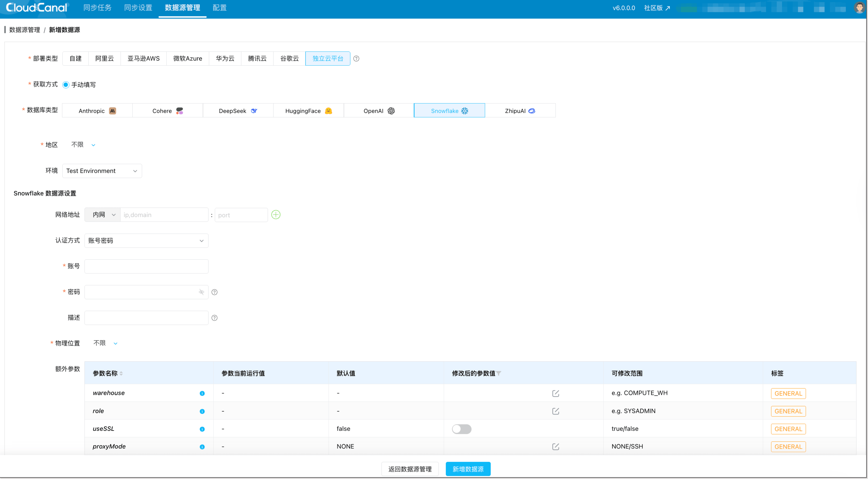Focus the port input field
This screenshot has height=479, width=868.
(241, 215)
